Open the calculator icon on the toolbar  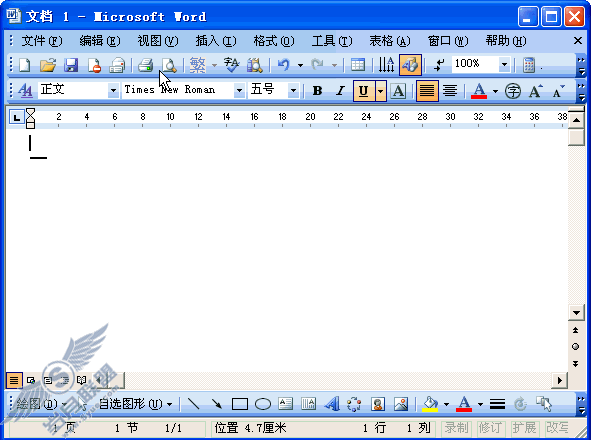tap(529, 65)
